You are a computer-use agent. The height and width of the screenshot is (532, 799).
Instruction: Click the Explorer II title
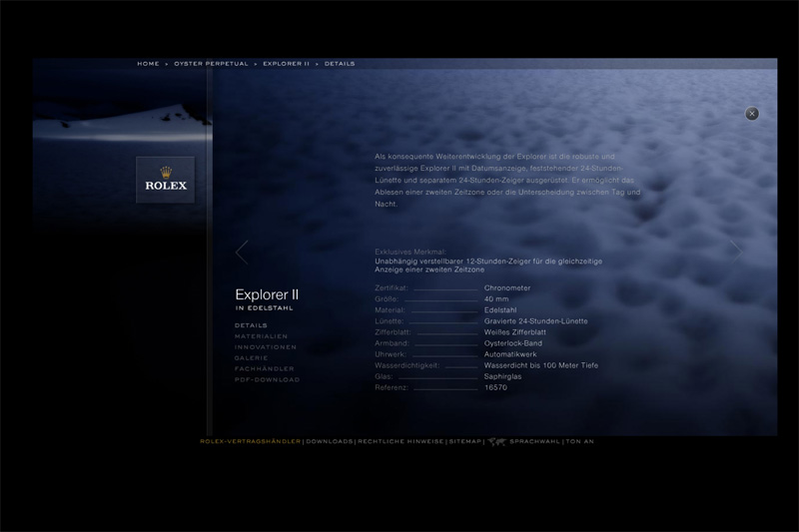tap(267, 294)
